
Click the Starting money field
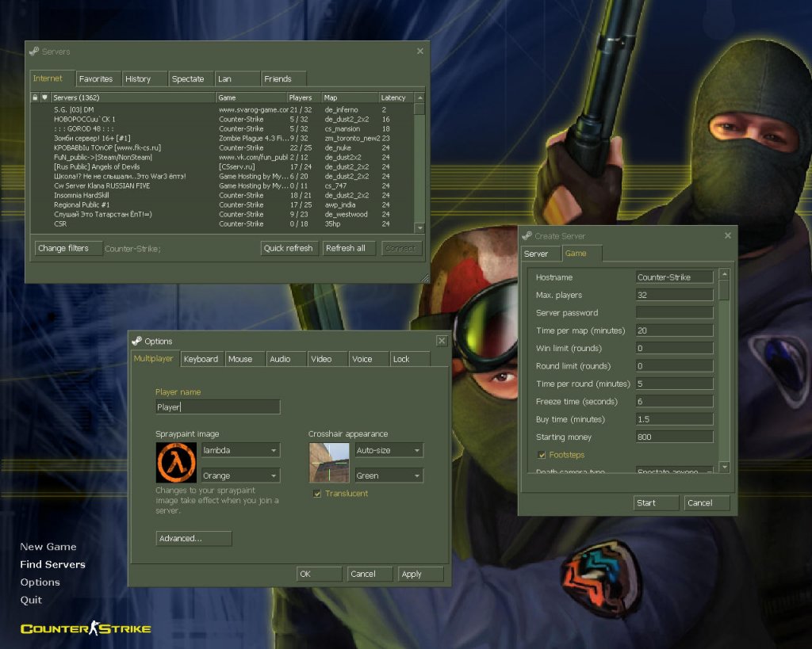[674, 437]
